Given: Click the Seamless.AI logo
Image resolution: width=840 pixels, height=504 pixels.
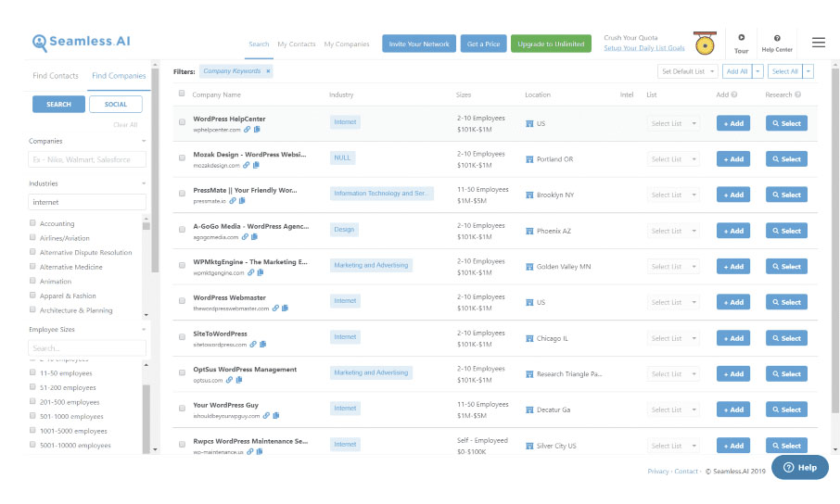Looking at the screenshot, I should tap(81, 43).
